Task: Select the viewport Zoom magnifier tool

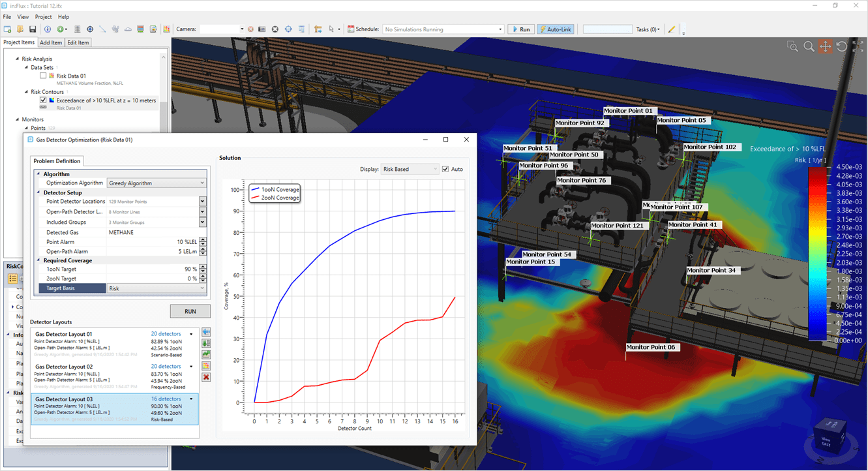Action: 809,46
